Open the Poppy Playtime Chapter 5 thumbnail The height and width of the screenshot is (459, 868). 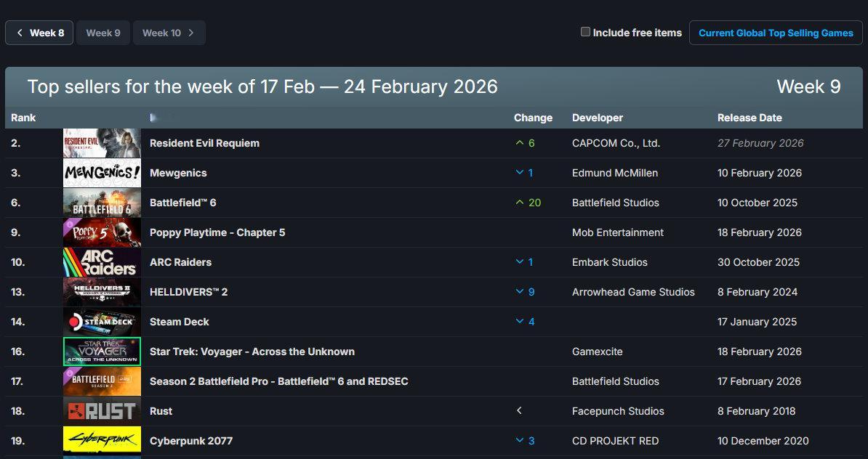102,233
